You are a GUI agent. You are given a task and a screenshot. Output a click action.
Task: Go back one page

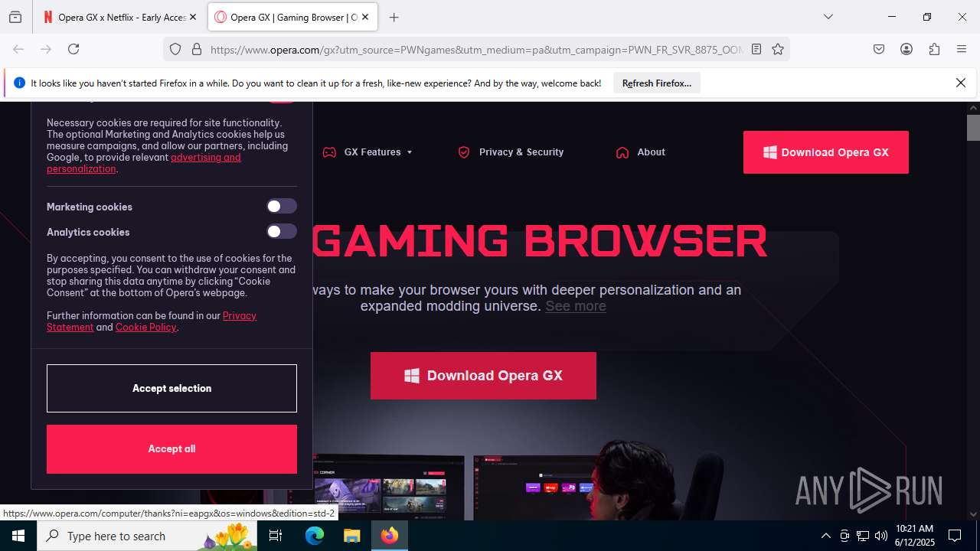[18, 49]
